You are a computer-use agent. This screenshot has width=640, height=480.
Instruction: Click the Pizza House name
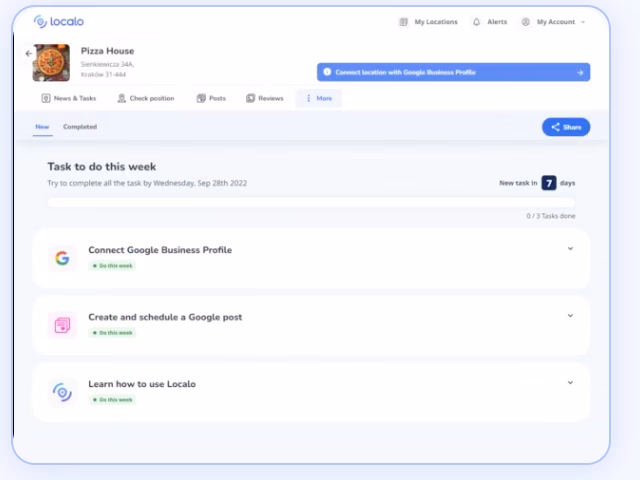click(107, 51)
